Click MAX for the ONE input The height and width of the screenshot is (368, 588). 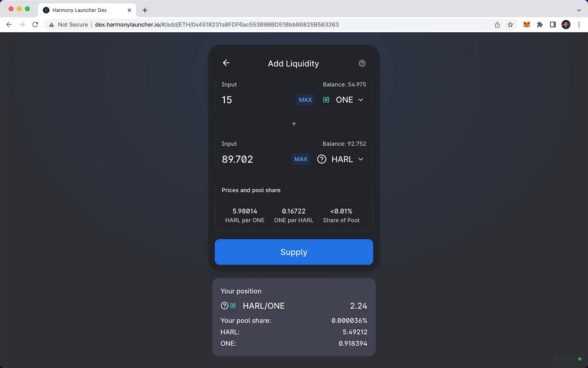coord(305,100)
